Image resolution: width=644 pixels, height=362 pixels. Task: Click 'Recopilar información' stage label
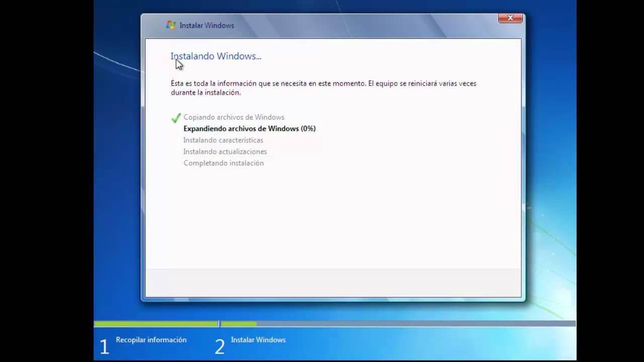tap(151, 340)
